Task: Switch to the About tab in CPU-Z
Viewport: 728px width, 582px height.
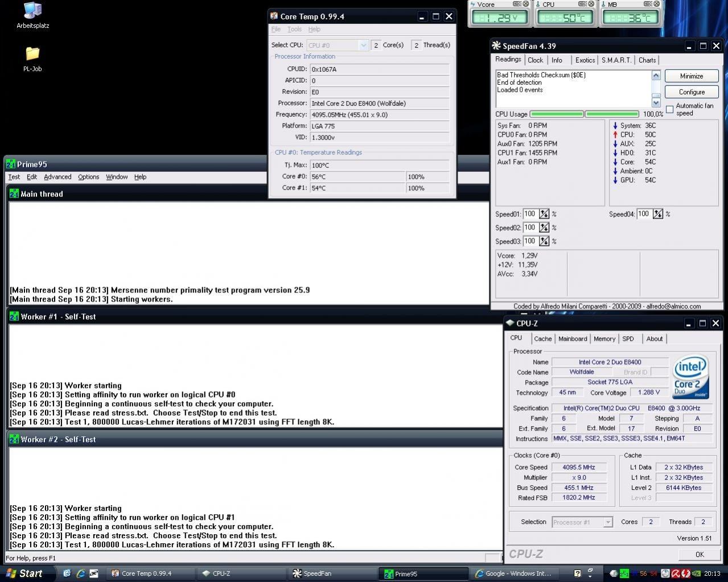Action: (x=654, y=339)
